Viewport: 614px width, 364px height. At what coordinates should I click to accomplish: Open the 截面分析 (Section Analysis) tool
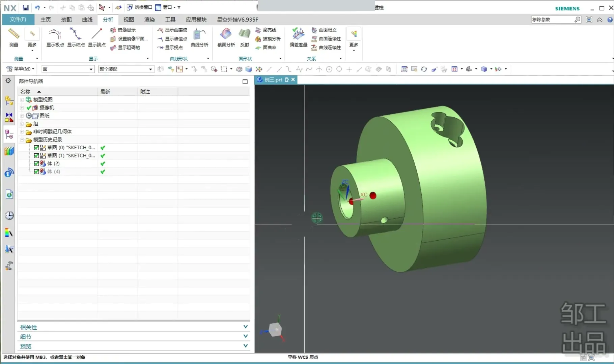click(226, 34)
